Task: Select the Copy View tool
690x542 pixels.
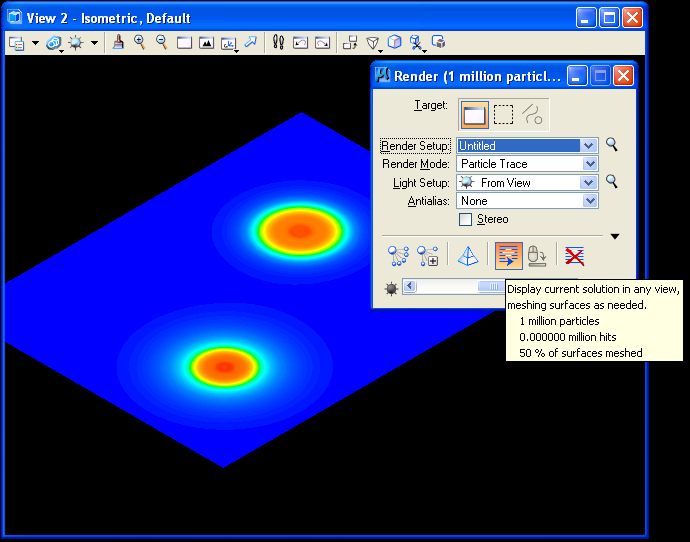Action: (x=350, y=43)
